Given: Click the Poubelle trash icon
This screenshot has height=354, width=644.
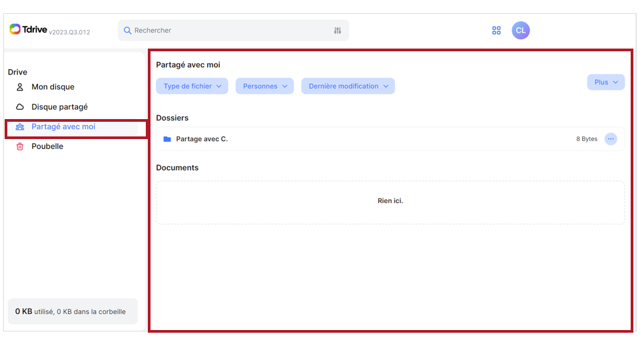Looking at the screenshot, I should click(20, 146).
